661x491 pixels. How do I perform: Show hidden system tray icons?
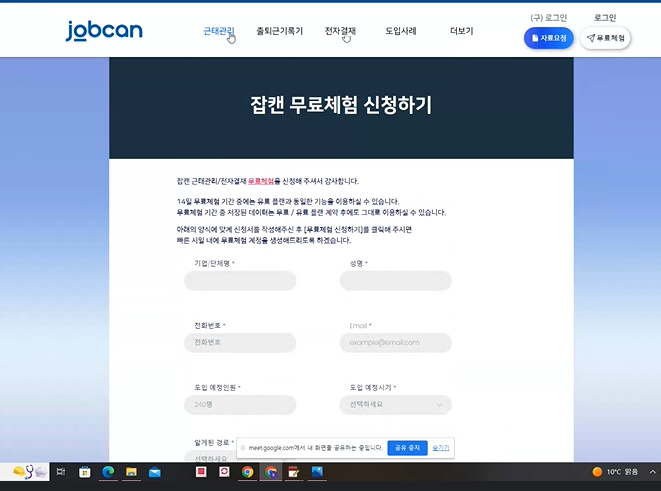coord(653,472)
